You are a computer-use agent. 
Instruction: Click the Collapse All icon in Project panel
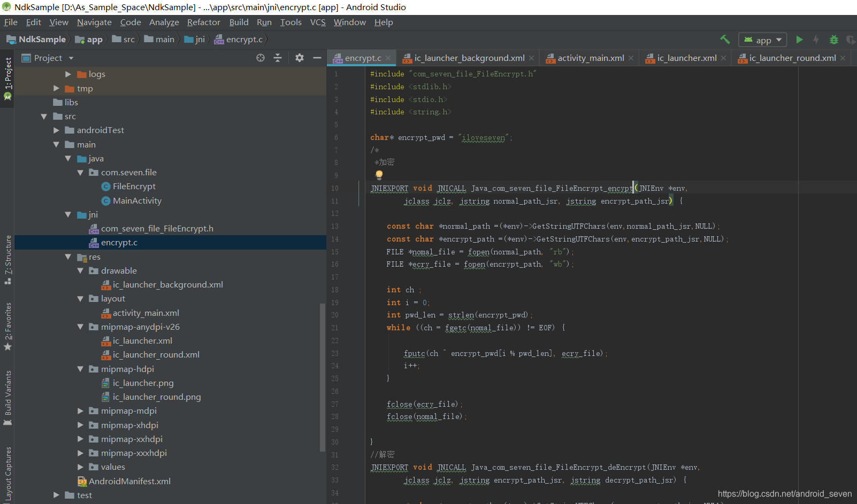click(x=278, y=58)
